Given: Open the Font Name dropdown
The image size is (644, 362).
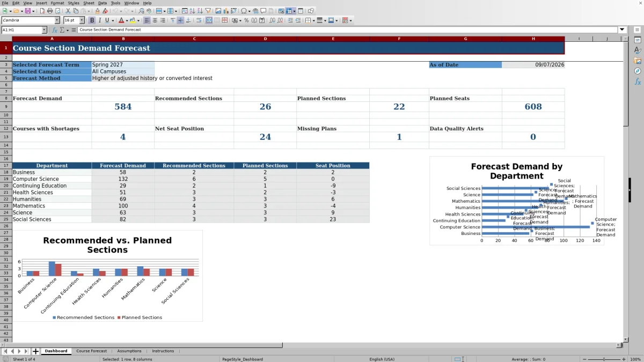Looking at the screenshot, I should click(57, 20).
